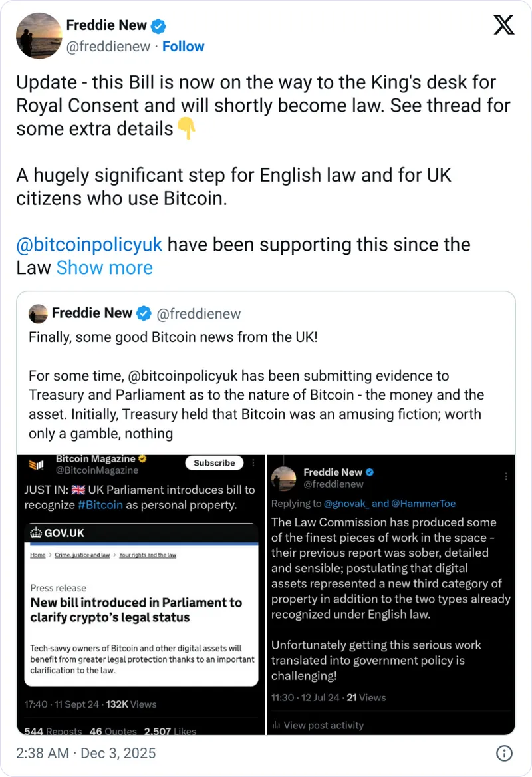Click the GOV.UK press release screenshot
532x777 pixels.
click(142, 605)
